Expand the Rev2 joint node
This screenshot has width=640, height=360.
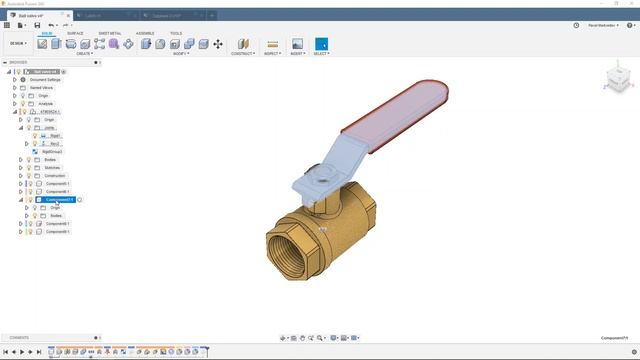[x=27, y=144]
